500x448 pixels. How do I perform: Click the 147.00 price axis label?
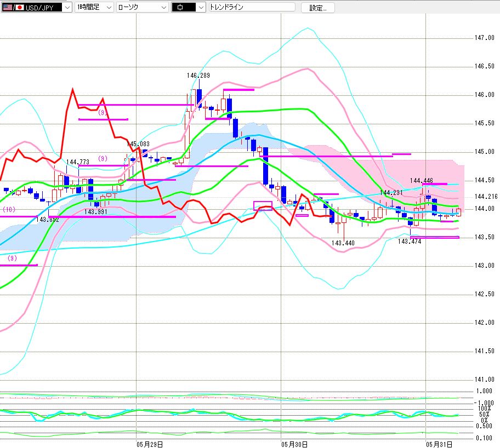click(485, 38)
